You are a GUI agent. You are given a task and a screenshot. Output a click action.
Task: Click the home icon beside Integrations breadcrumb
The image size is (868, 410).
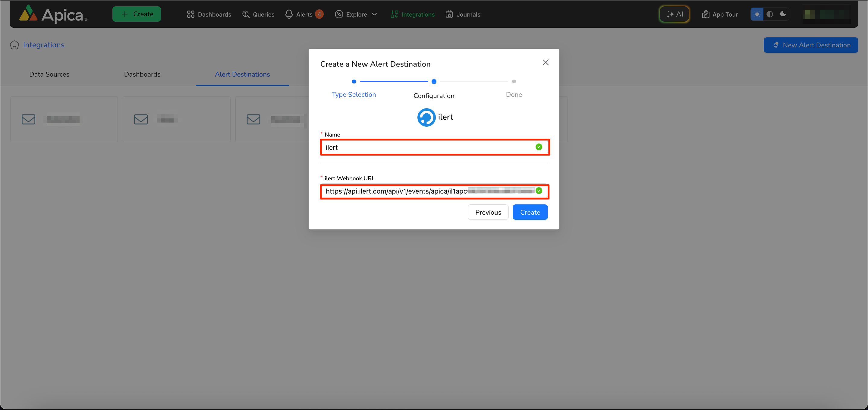(14, 45)
